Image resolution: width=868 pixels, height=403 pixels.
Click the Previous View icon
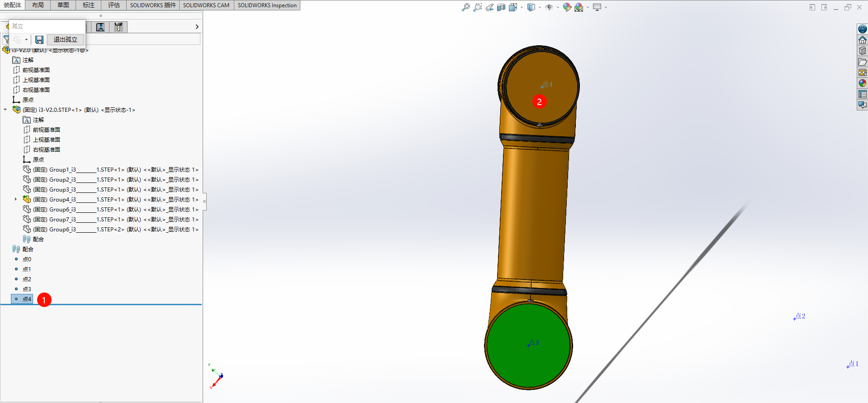[489, 7]
